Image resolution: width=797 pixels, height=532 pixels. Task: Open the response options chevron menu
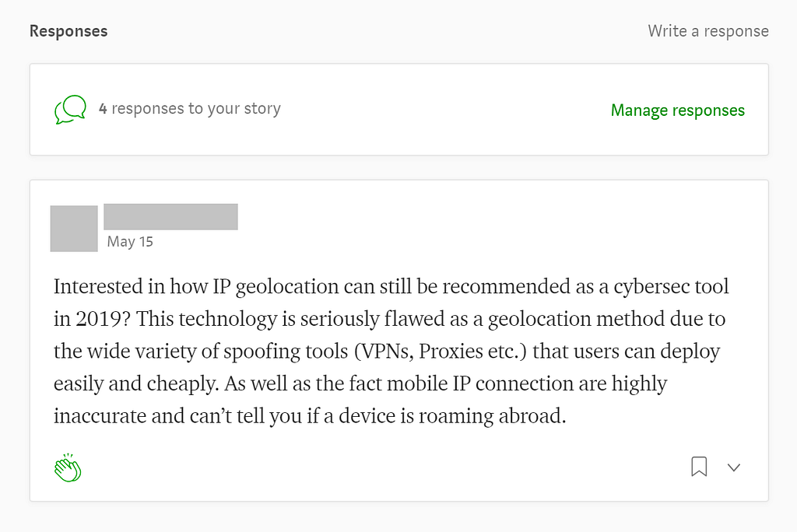point(733,467)
